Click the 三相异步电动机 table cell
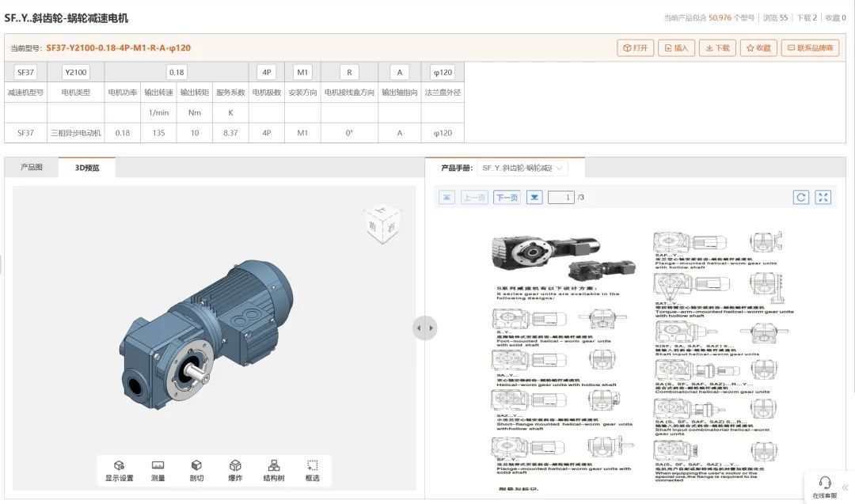The image size is (855, 504). click(x=76, y=133)
